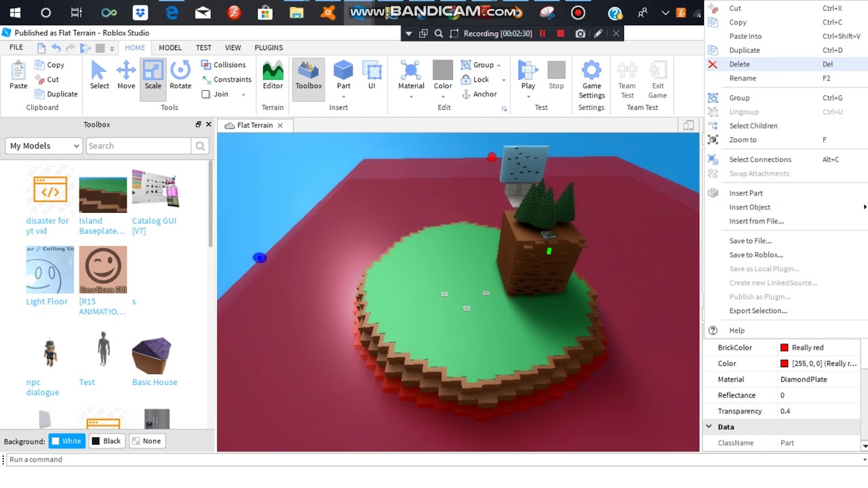Screen dimensions: 868x488
Task: Set Toolbox background to None
Action: (x=147, y=441)
